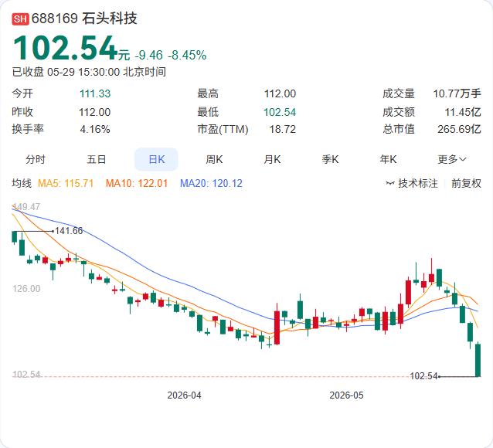Toggle 技术标注 technical annotations

(x=418, y=183)
